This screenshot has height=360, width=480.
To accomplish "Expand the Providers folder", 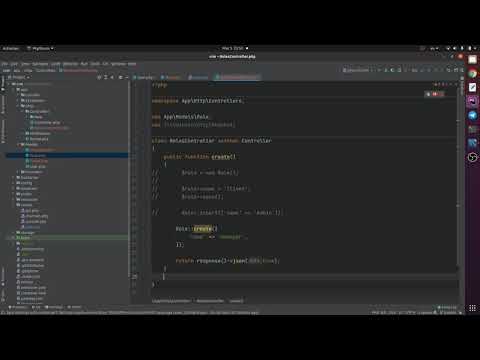I will pos(19,172).
